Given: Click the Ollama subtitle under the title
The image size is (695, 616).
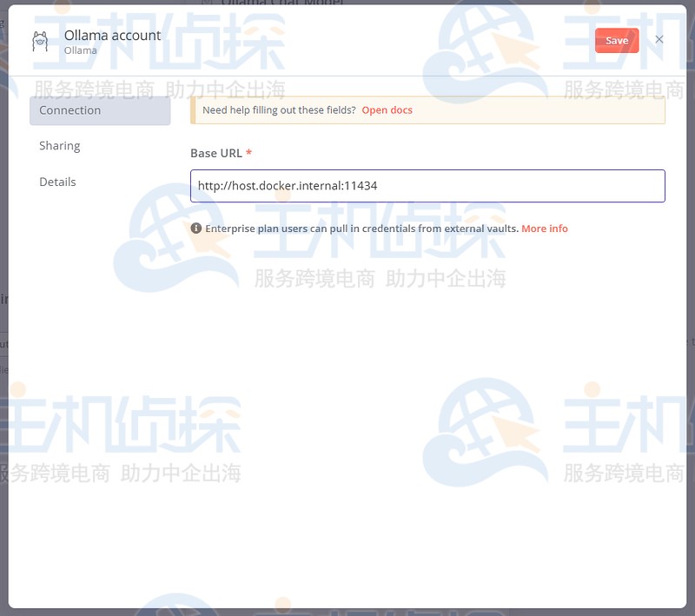Looking at the screenshot, I should coord(81,50).
